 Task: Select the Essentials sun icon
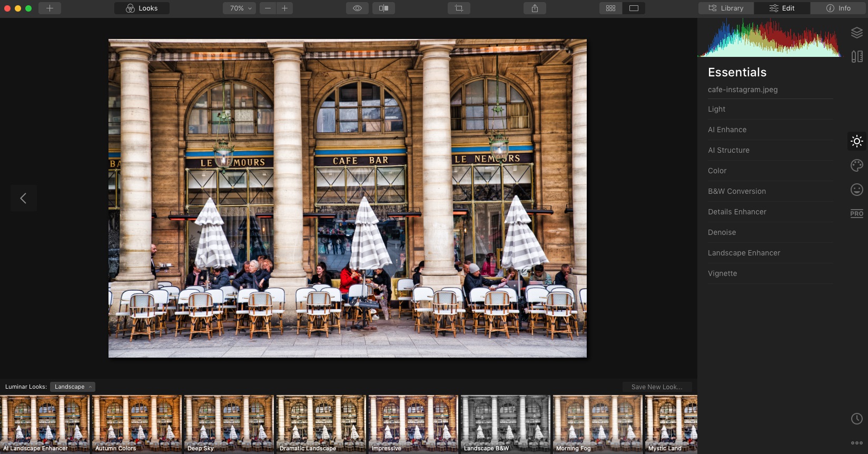(x=857, y=141)
